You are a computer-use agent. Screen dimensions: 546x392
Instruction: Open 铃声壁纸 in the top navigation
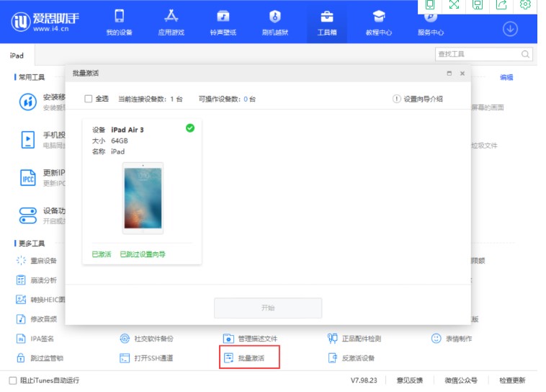pyautogui.click(x=223, y=22)
